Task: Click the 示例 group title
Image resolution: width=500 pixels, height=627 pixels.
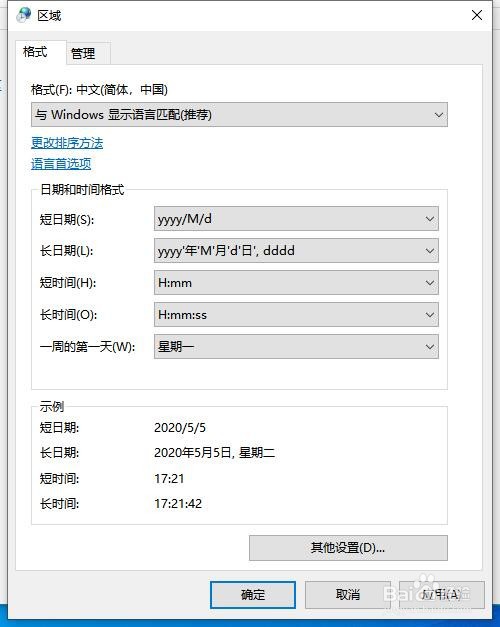Action: click(x=52, y=407)
